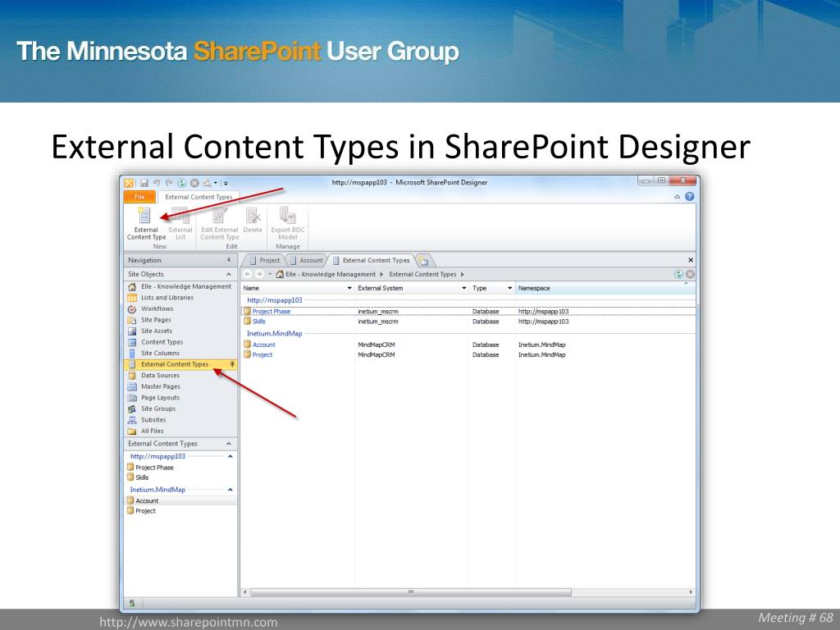Open the External System column filter dropdown
Image resolution: width=840 pixels, height=630 pixels.
tap(464, 288)
